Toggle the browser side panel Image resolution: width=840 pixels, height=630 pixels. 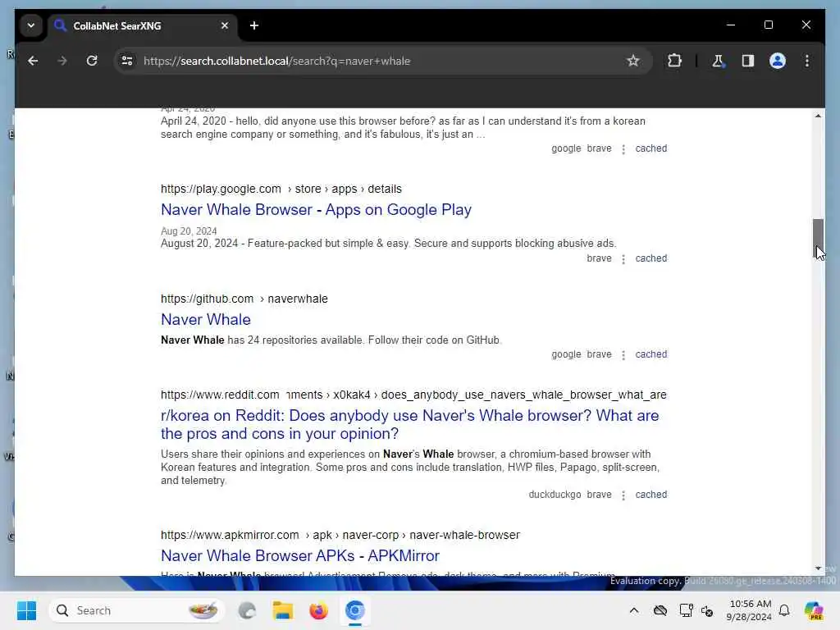tap(748, 61)
